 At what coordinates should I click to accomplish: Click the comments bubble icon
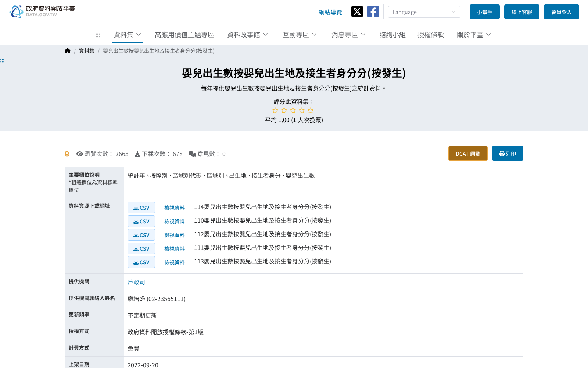pos(192,154)
